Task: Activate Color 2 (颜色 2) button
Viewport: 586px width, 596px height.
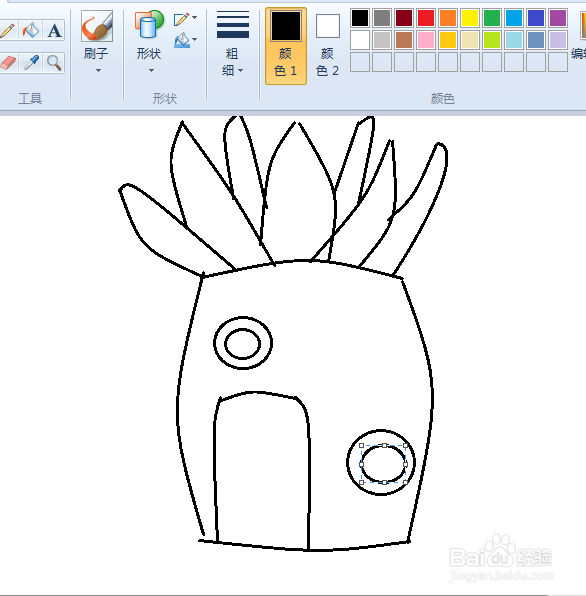Action: click(x=328, y=46)
